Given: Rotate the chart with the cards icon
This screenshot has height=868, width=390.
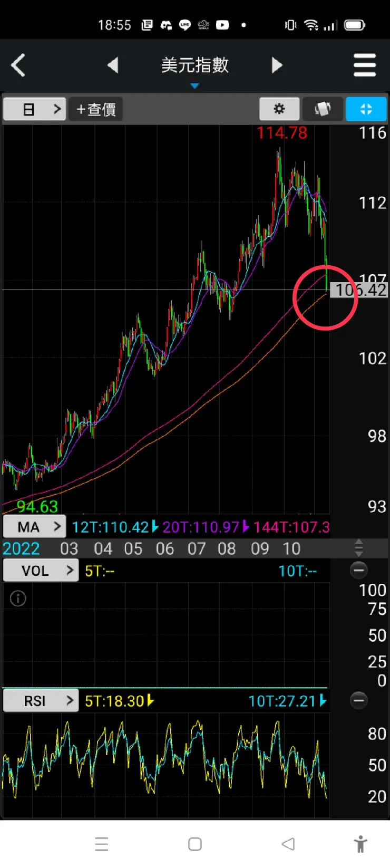Looking at the screenshot, I should pos(323,109).
